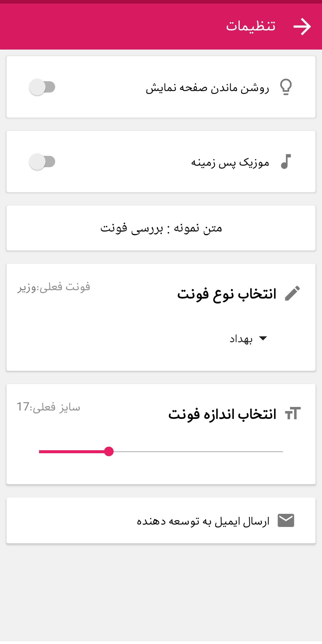Click the light bulb icon

coord(286,87)
